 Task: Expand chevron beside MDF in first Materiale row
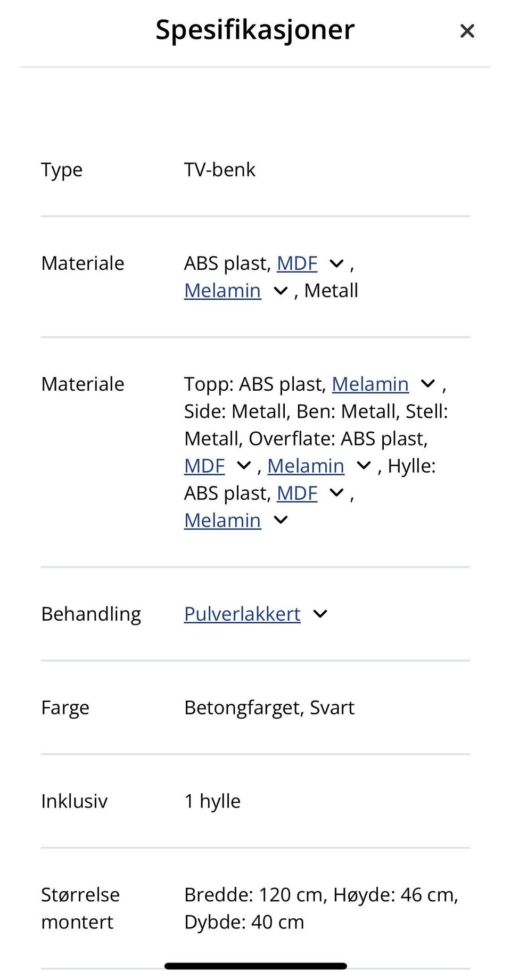[336, 263]
